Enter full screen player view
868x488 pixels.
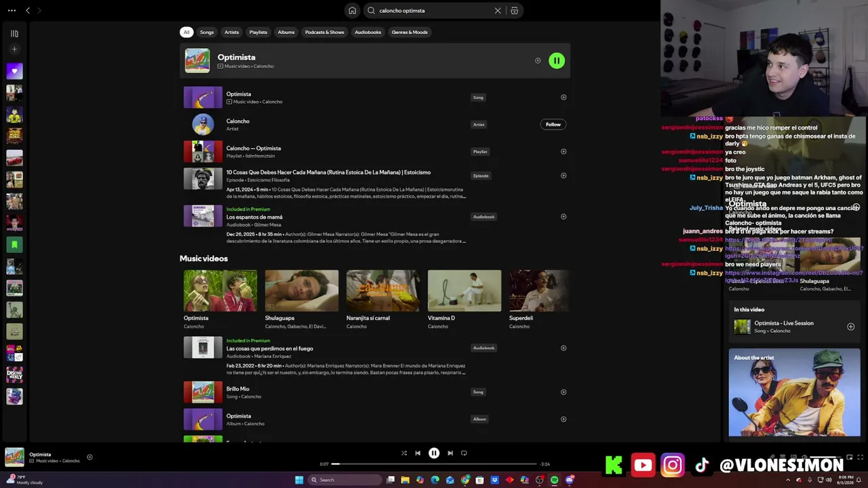coord(861,457)
